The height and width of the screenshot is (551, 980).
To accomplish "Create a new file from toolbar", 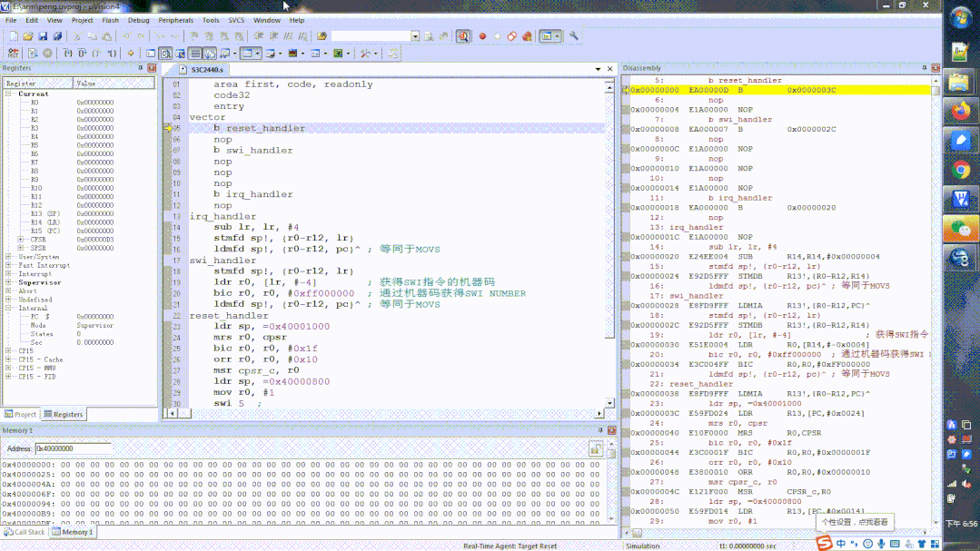I will (x=13, y=36).
